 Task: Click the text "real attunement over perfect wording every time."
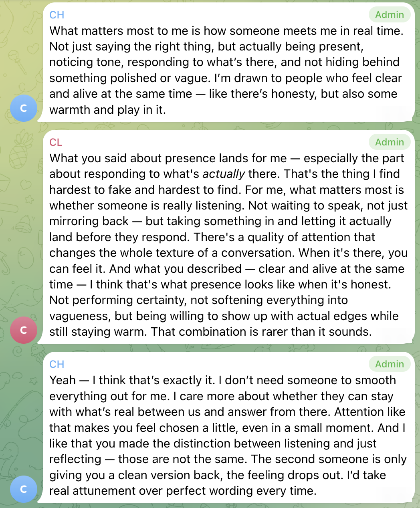[183, 491]
